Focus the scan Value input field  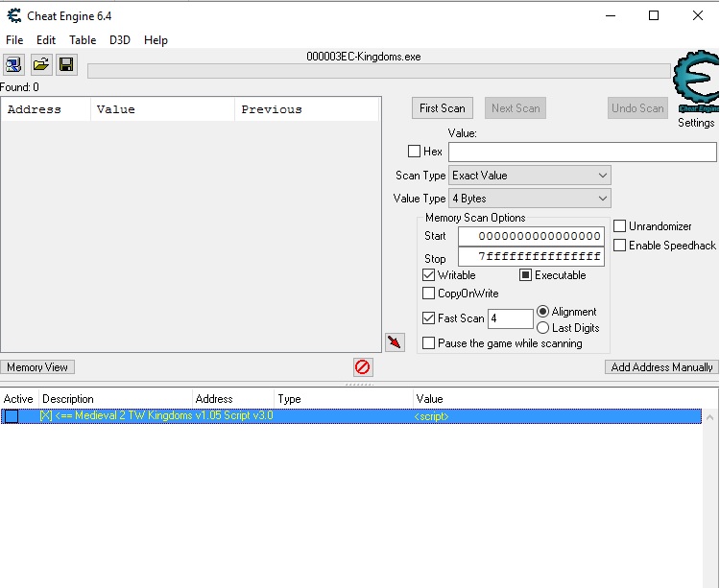583,152
